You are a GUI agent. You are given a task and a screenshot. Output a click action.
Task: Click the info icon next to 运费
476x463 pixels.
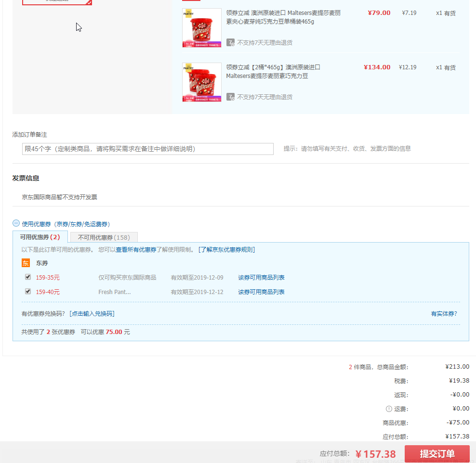[389, 409]
